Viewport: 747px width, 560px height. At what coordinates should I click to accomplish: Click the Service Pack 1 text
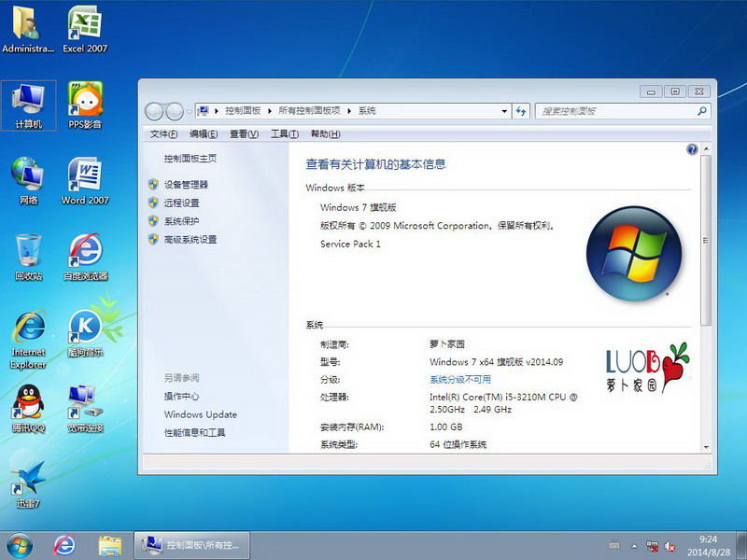point(350,244)
